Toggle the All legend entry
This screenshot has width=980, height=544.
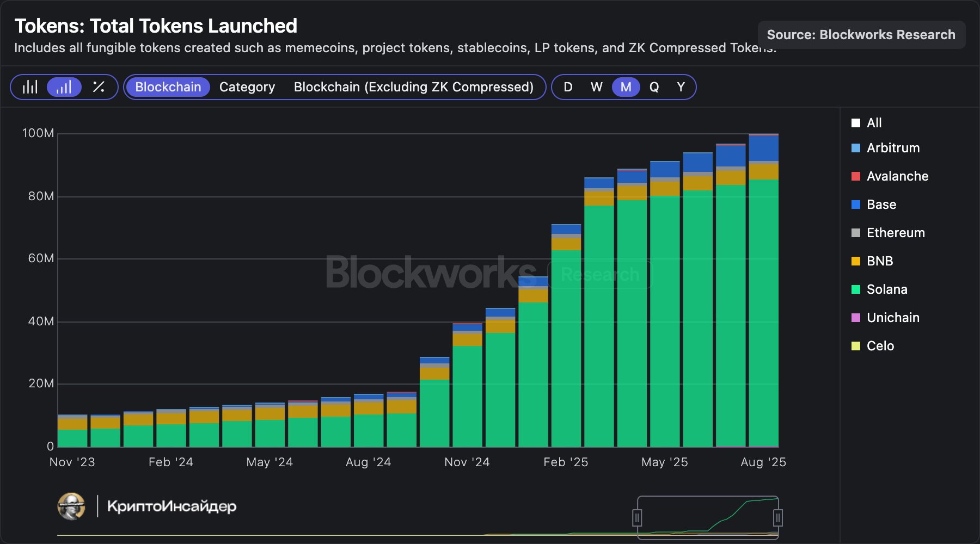point(867,123)
